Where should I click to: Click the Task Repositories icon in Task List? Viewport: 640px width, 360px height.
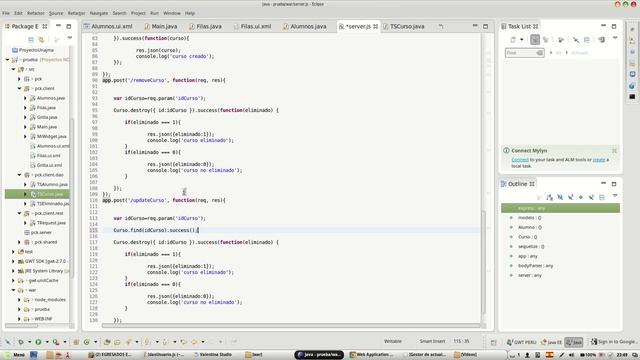pyautogui.click(x=601, y=40)
